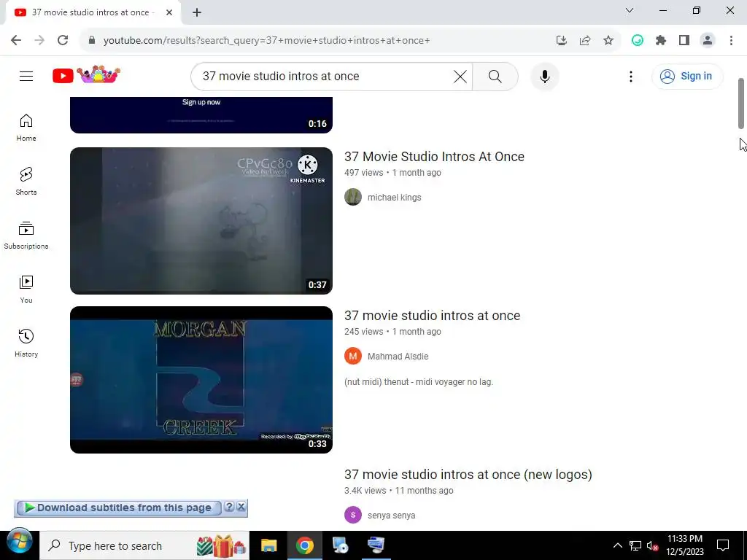Open '37 movie studio intros at once' by Mahmad
747x560 pixels.
432,316
